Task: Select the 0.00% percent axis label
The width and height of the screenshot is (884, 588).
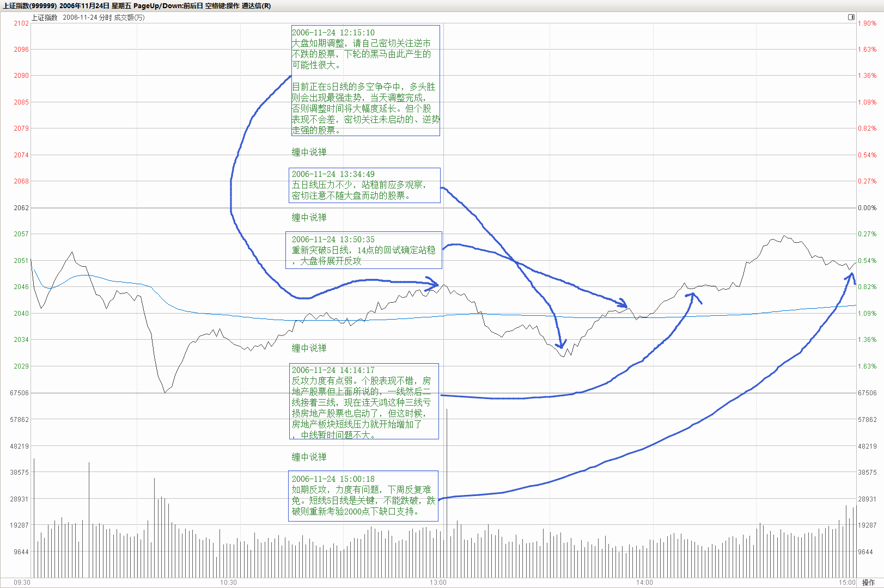Action: [867, 208]
